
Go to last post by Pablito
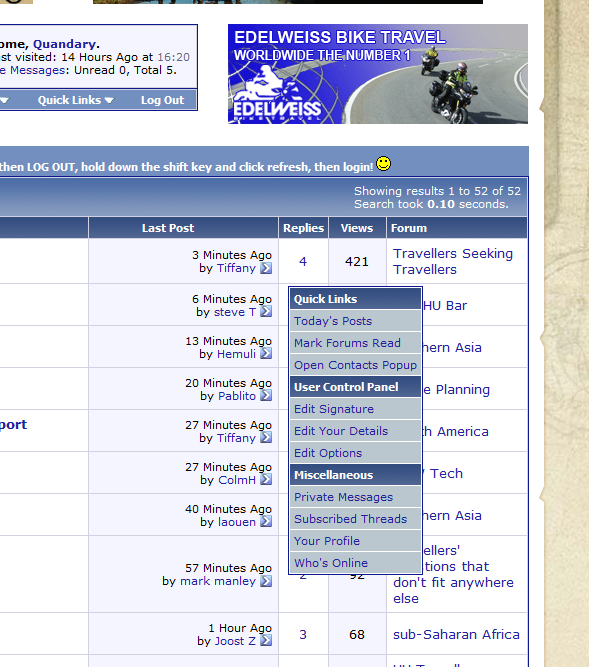click(266, 396)
